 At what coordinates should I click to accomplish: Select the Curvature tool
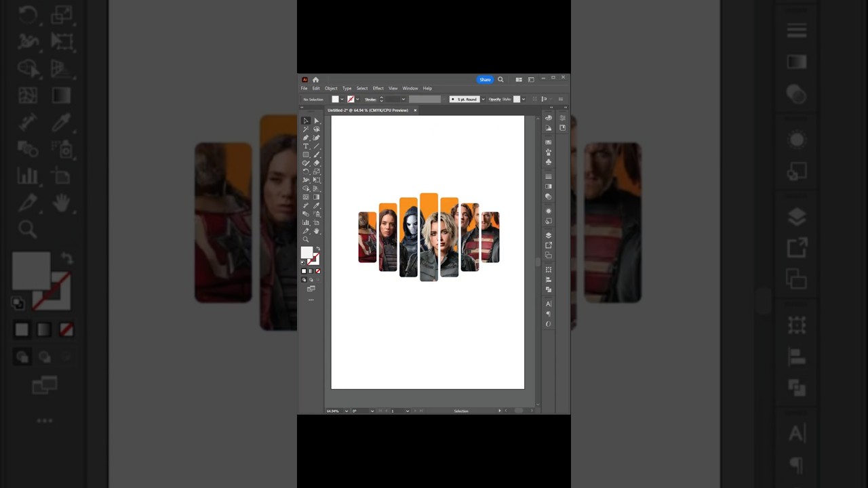click(x=316, y=138)
